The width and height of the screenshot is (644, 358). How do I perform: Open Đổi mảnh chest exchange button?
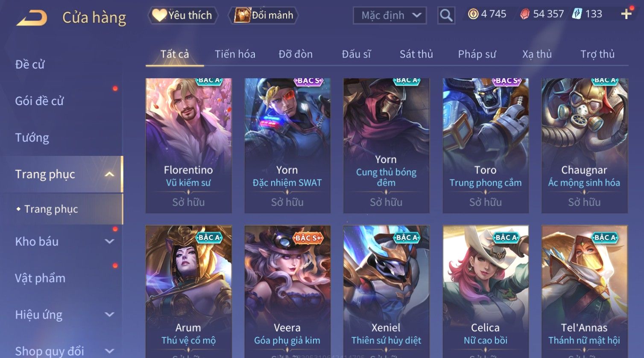(264, 15)
